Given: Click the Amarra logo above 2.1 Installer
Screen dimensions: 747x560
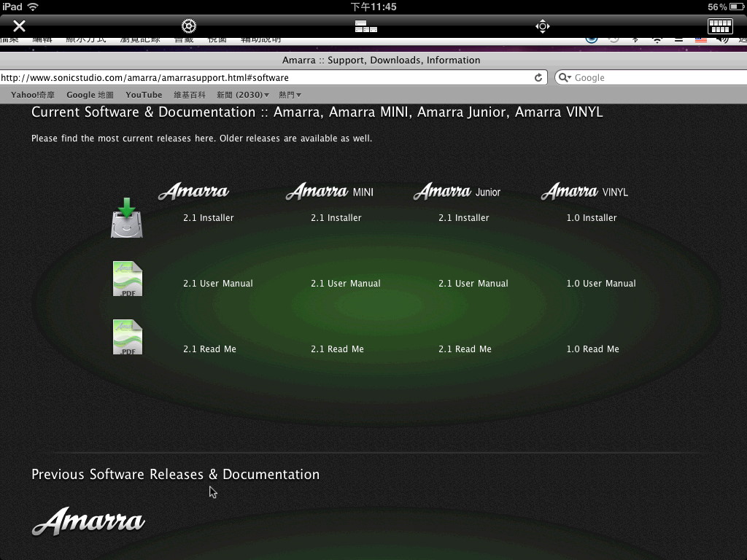Looking at the screenshot, I should click(x=194, y=191).
